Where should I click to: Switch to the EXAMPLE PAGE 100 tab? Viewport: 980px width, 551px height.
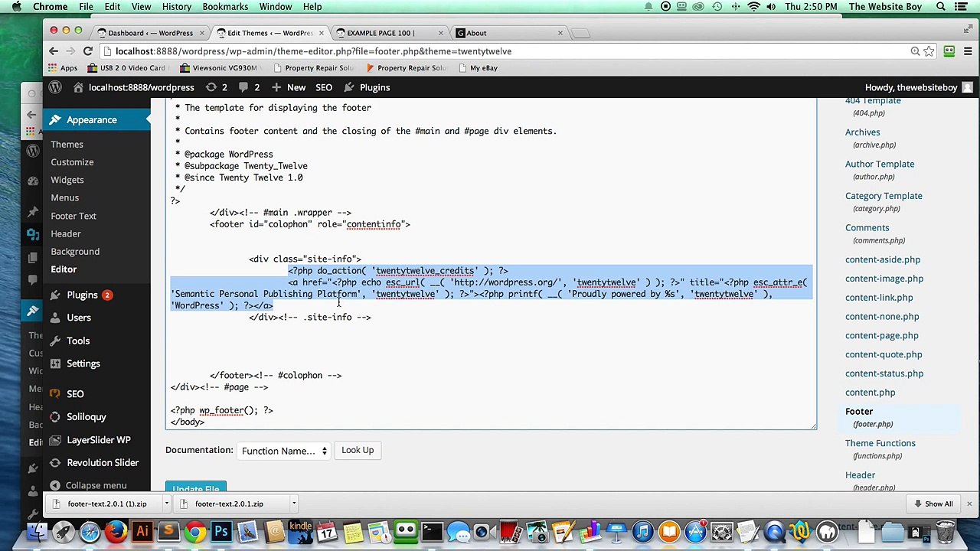click(388, 33)
